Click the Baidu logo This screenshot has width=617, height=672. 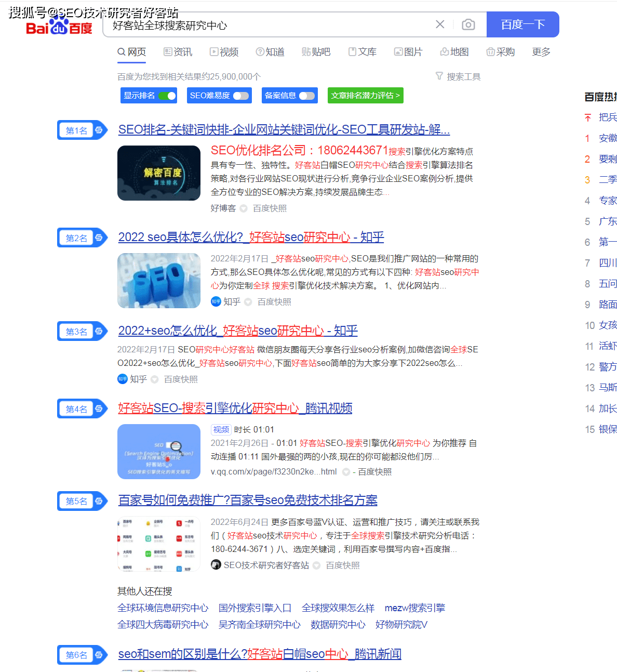pos(59,26)
